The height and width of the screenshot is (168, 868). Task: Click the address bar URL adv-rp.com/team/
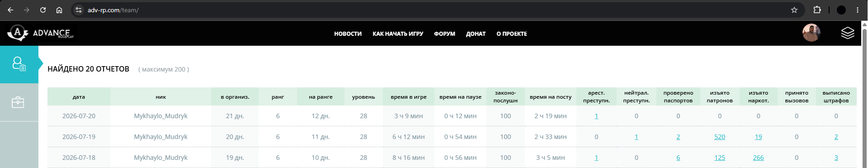[113, 10]
